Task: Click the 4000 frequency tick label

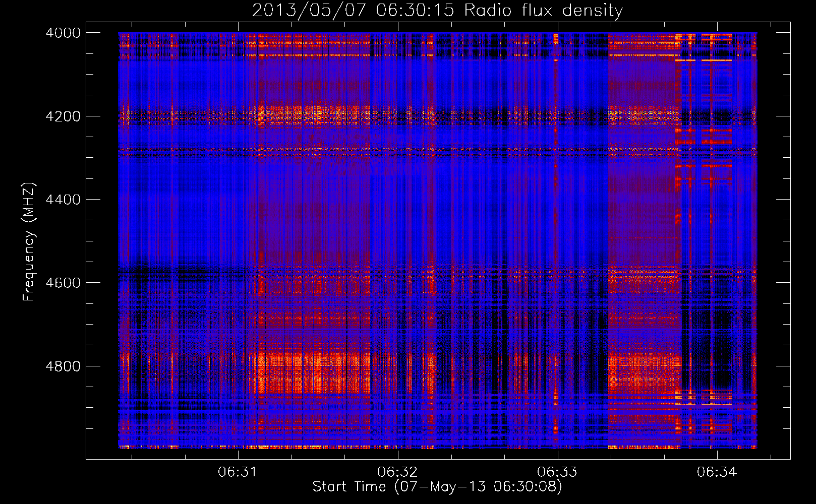Action: tap(63, 33)
